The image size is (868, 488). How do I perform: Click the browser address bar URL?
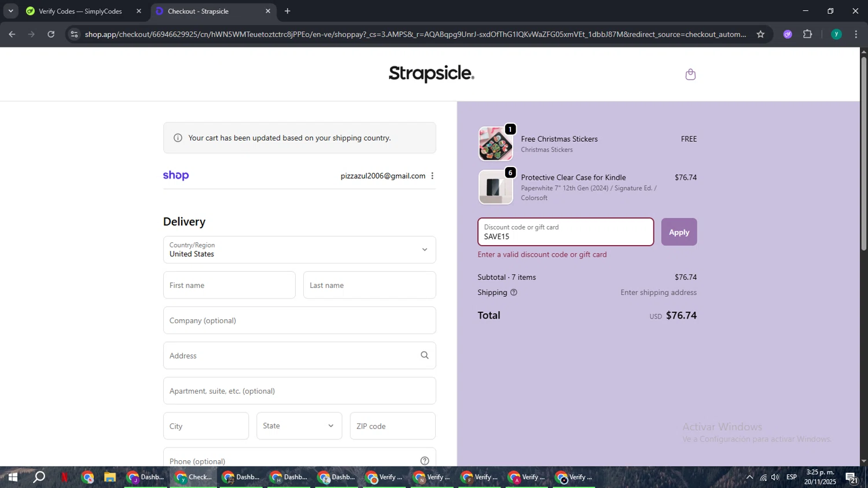415,34
